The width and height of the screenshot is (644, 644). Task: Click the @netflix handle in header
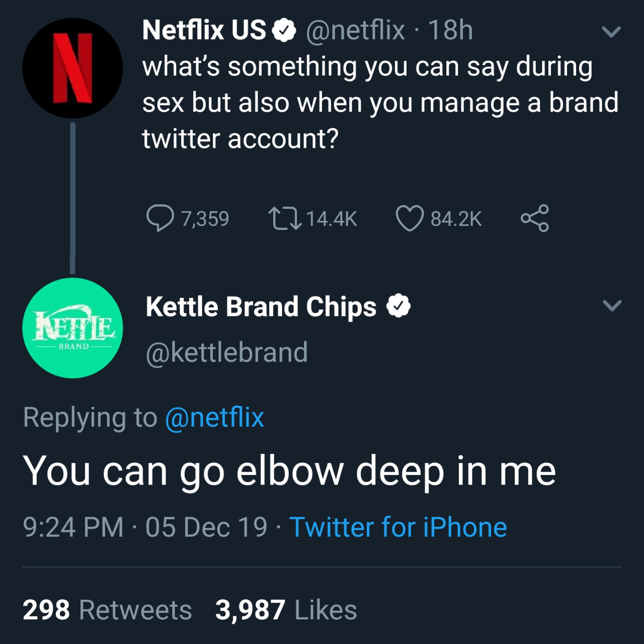(x=355, y=30)
